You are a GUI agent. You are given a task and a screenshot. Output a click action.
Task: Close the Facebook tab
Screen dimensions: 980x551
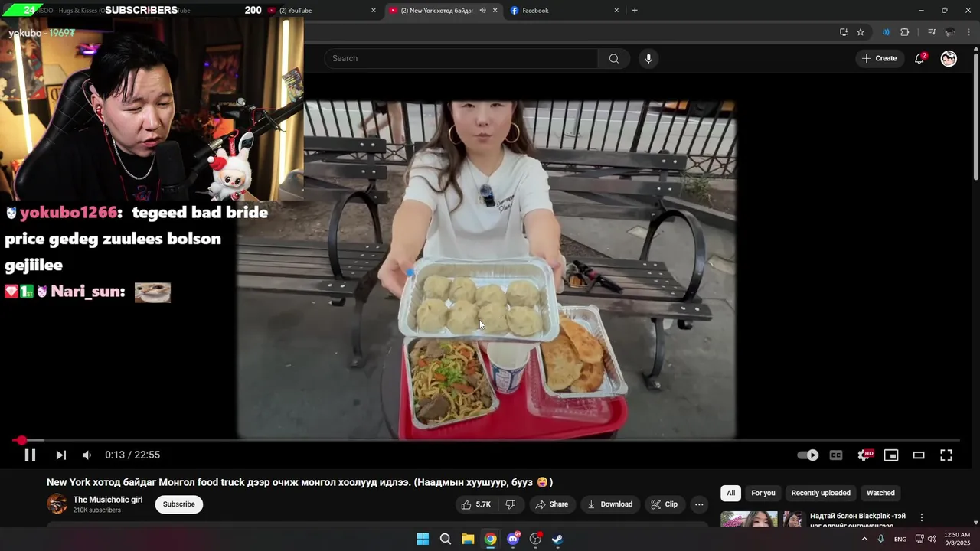tap(616, 11)
